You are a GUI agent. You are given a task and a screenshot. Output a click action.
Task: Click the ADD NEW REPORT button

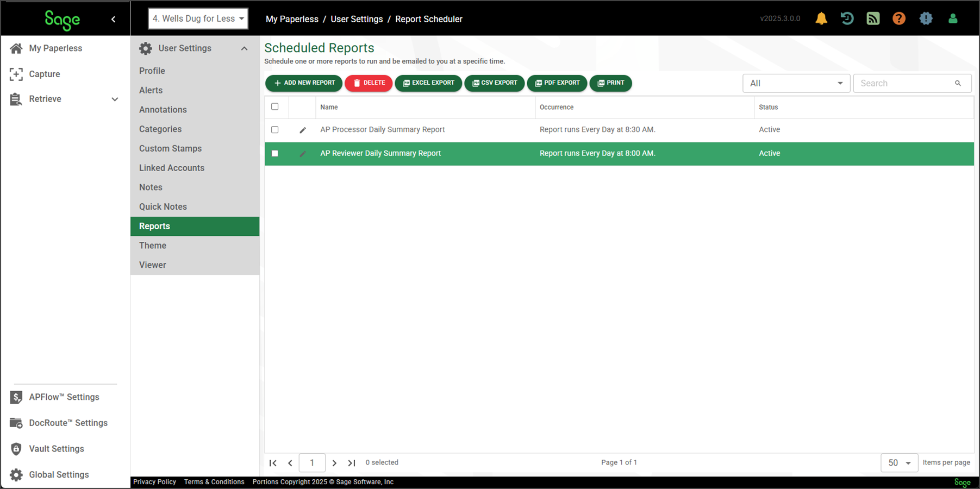303,83
